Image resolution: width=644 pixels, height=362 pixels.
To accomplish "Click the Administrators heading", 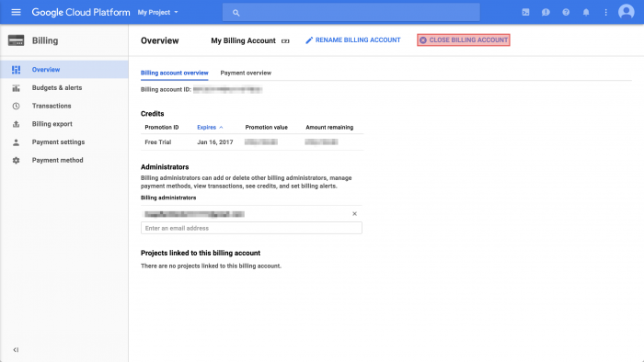I will click(x=165, y=167).
